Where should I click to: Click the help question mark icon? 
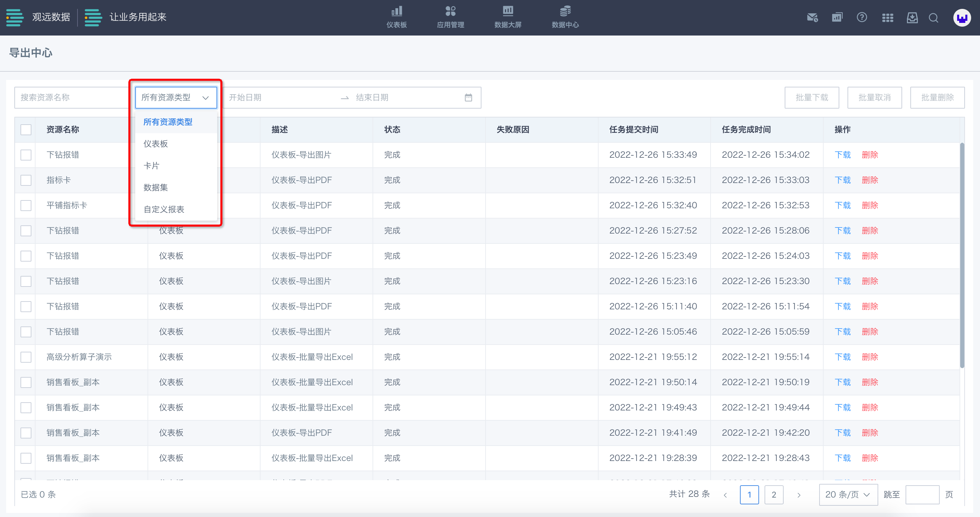pyautogui.click(x=862, y=17)
